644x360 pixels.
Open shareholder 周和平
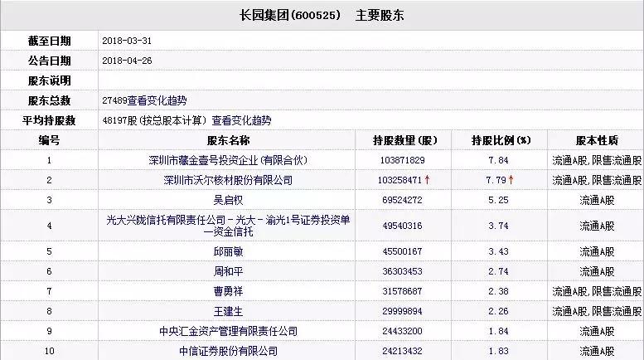pos(228,271)
